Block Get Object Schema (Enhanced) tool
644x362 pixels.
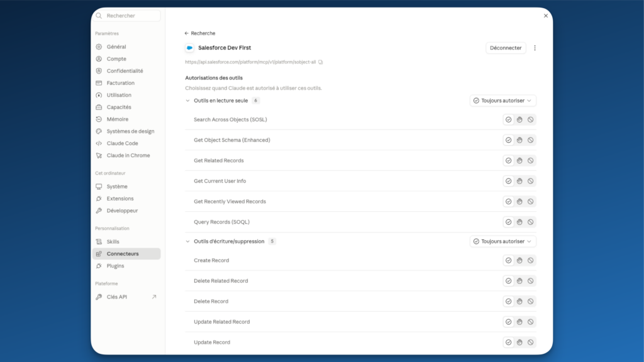pos(531,140)
